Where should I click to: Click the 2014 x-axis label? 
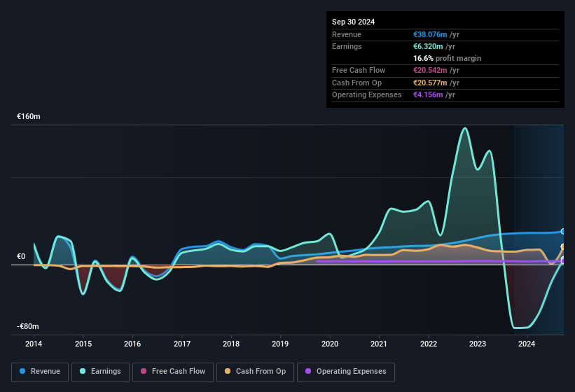pyautogui.click(x=34, y=344)
